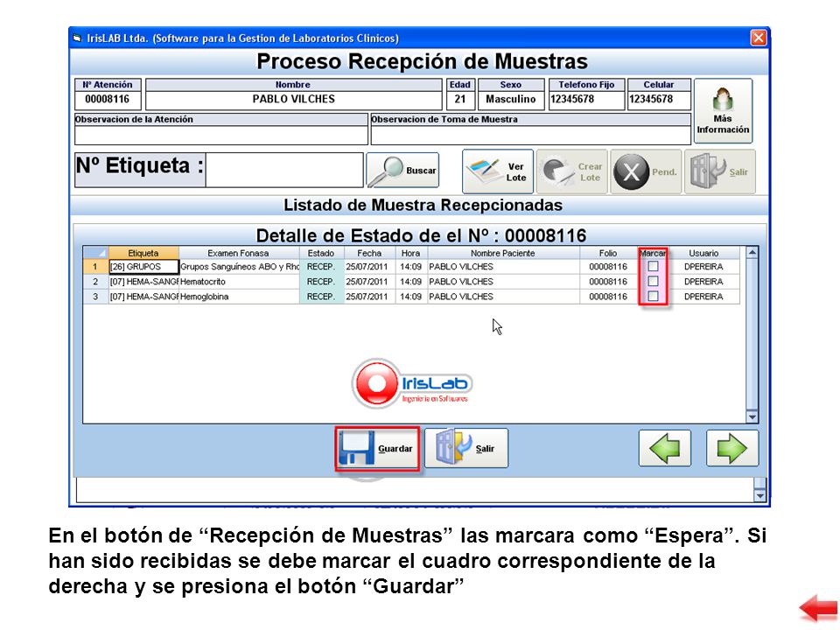Viewport: 840px width, 630px height.
Task: Click the Edad field showing 21
Action: [x=460, y=100]
